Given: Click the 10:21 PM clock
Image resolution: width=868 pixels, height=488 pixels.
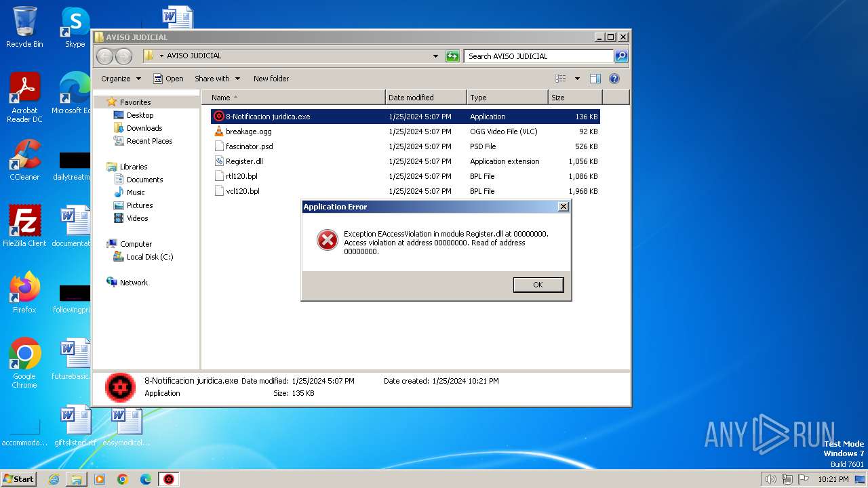Looking at the screenshot, I should [x=833, y=479].
